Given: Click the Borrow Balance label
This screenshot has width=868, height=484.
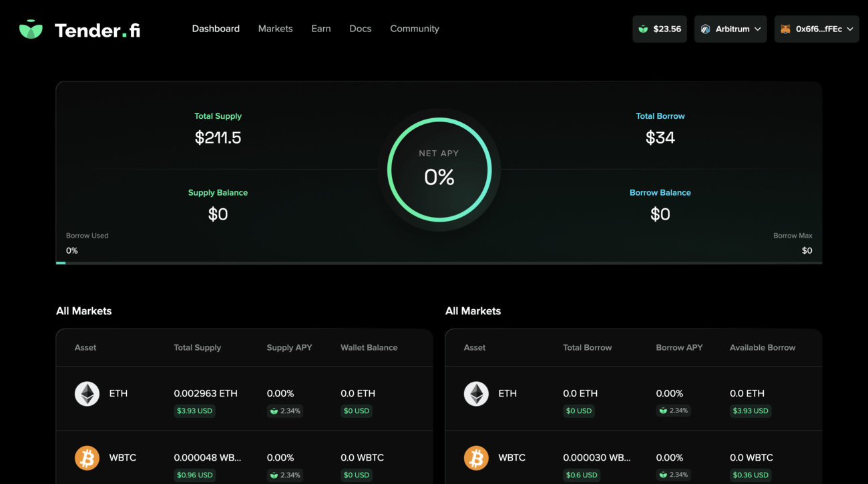Looking at the screenshot, I should pyautogui.click(x=660, y=192).
